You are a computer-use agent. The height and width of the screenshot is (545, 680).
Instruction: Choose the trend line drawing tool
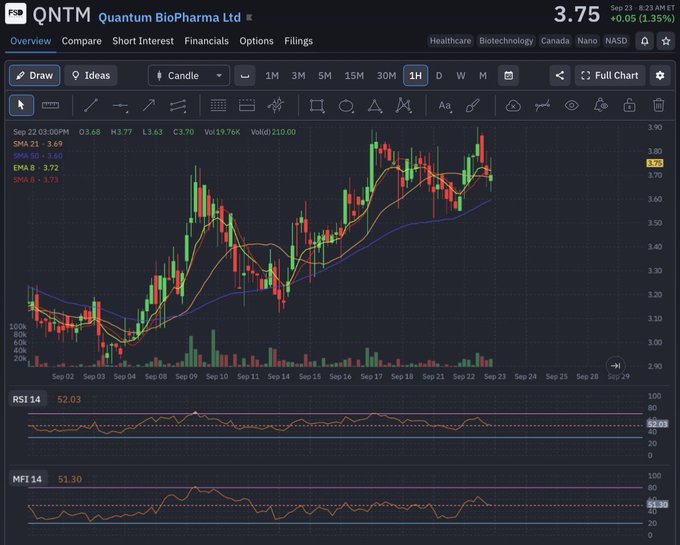[91, 105]
